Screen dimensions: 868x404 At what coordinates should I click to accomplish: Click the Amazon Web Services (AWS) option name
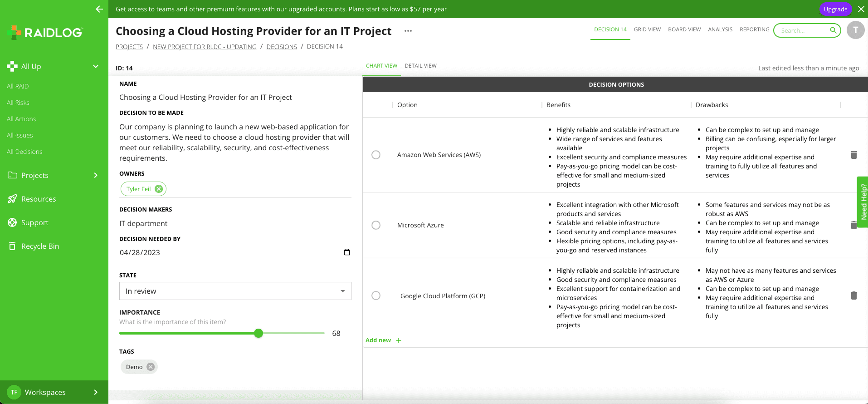pyautogui.click(x=439, y=155)
